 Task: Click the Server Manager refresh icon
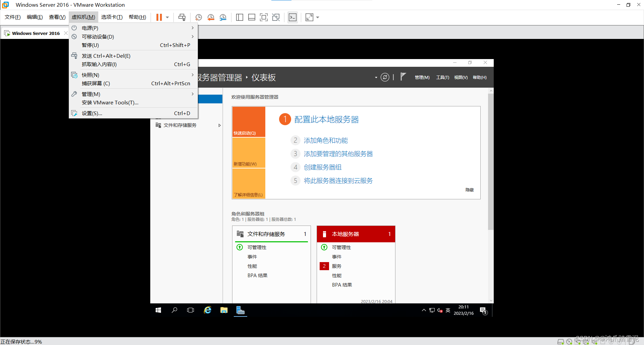coord(385,78)
